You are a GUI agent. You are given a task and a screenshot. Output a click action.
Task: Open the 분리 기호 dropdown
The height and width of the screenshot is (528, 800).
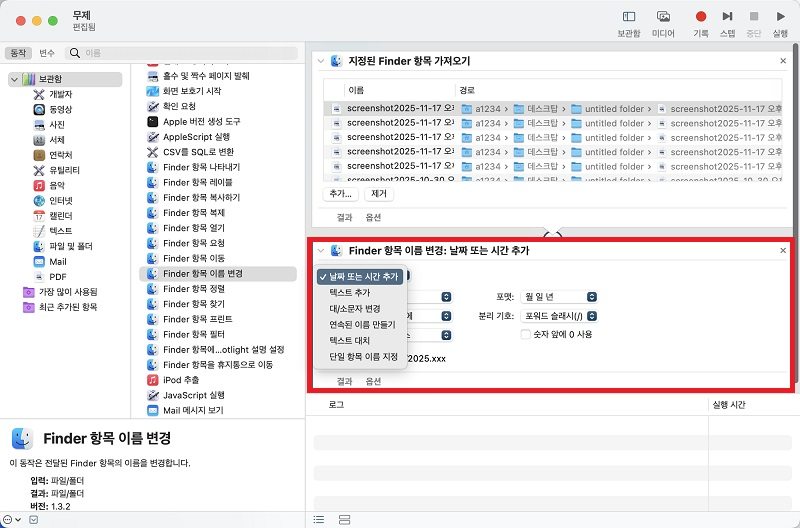click(559, 316)
